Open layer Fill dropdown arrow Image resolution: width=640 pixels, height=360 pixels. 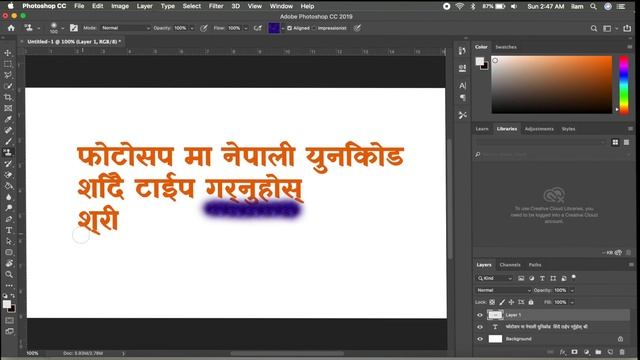572,302
